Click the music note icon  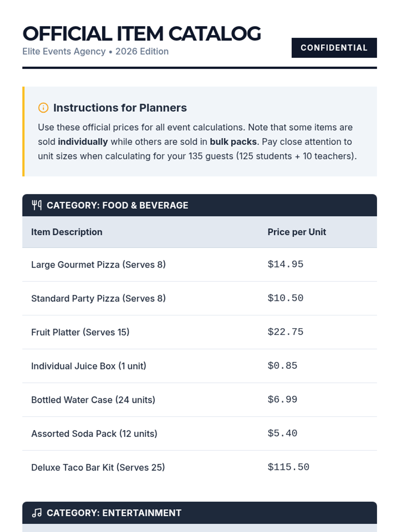pos(37,513)
